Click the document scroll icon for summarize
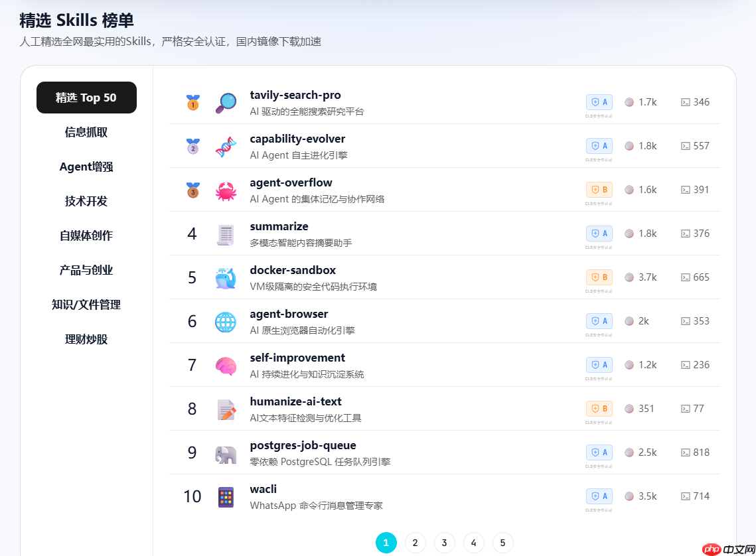The width and height of the screenshot is (756, 556). [x=226, y=234]
